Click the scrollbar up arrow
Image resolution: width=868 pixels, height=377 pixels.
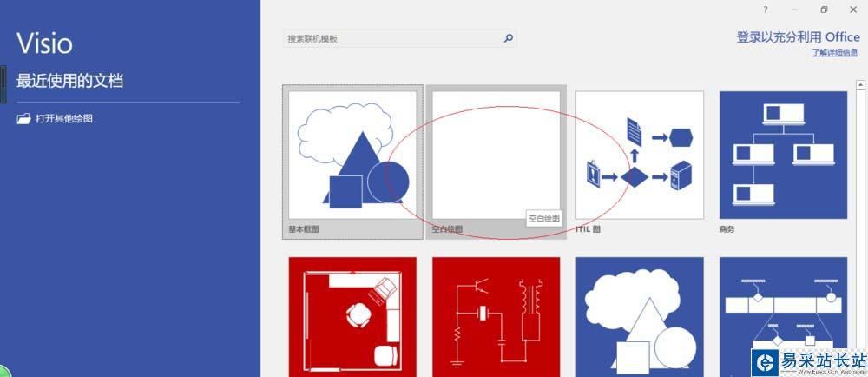861,85
